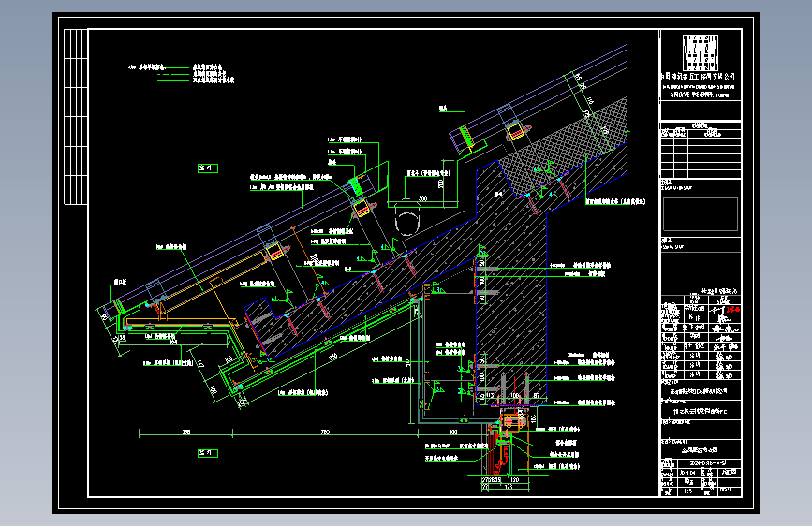Select the red stamp in the title block signatures
This screenshot has height=526, width=812.
[x=732, y=309]
